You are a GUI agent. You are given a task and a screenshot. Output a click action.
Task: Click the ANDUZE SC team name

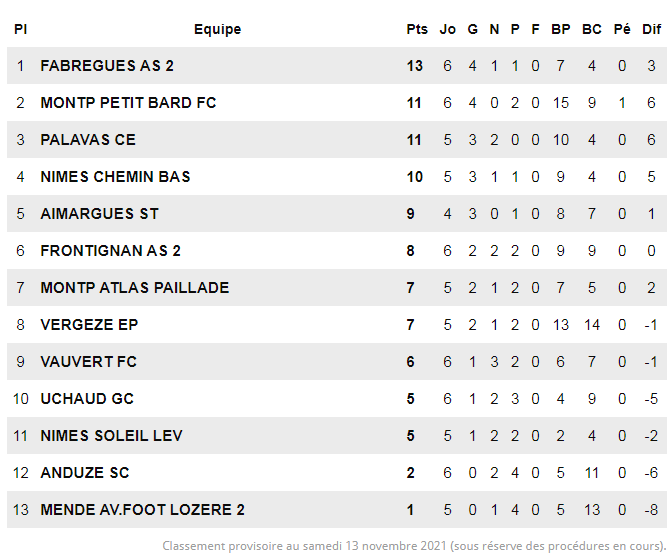[x=85, y=473]
